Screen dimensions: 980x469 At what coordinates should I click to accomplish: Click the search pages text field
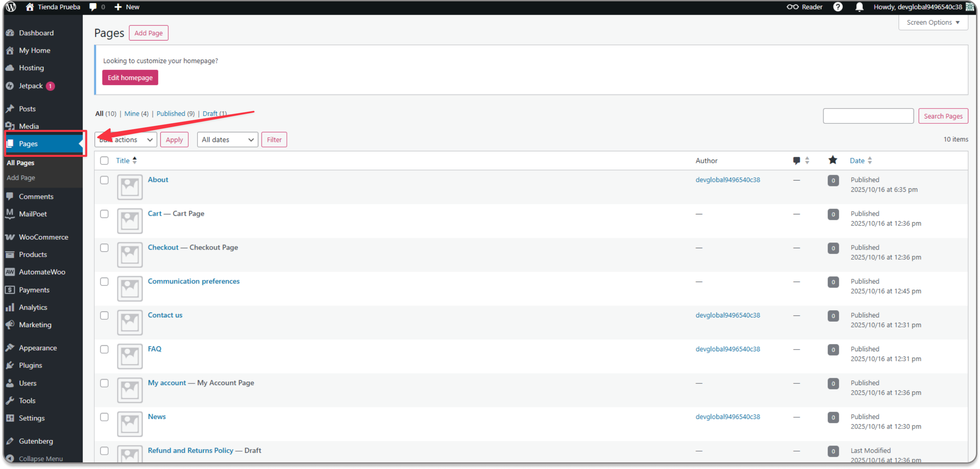(x=868, y=116)
